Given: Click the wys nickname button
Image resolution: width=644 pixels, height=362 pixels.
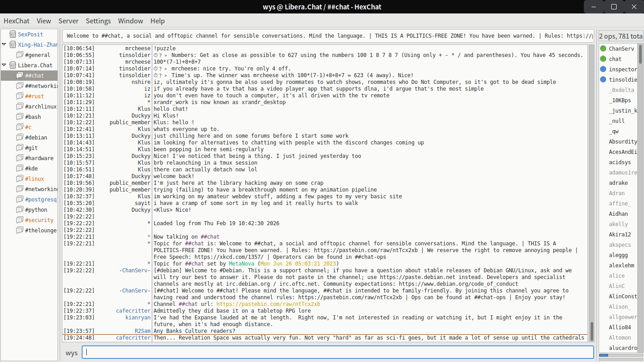Looking at the screenshot, I should (72, 353).
